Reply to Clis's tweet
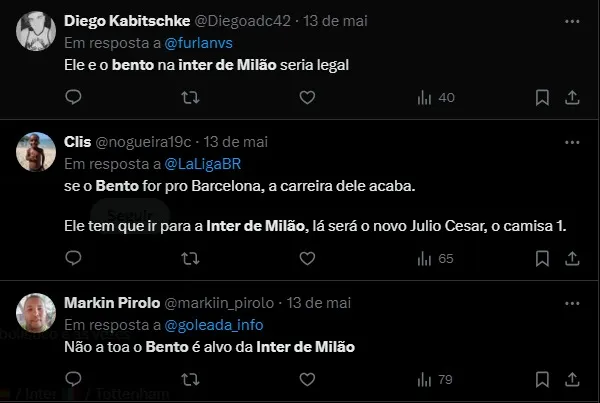 click(73, 258)
